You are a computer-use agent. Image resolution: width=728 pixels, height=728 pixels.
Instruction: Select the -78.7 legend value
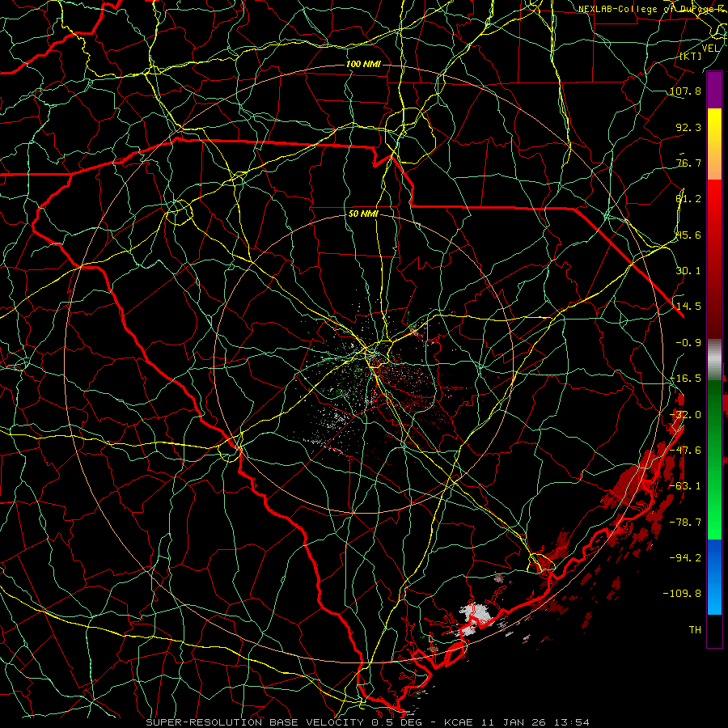pyautogui.click(x=685, y=523)
